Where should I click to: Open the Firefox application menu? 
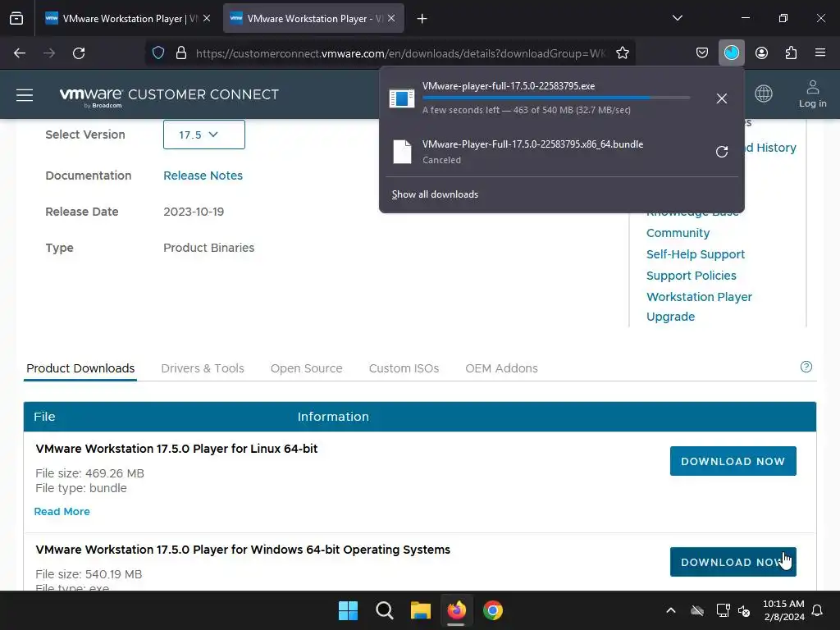pos(820,53)
